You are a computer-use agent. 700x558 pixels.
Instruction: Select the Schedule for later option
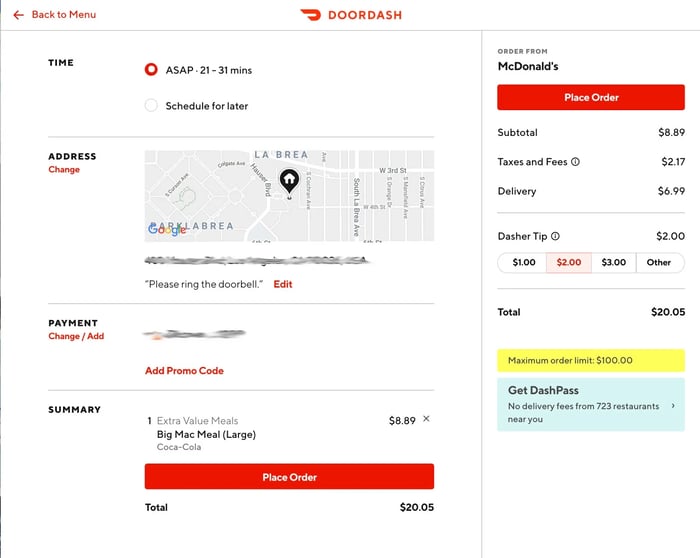point(151,106)
